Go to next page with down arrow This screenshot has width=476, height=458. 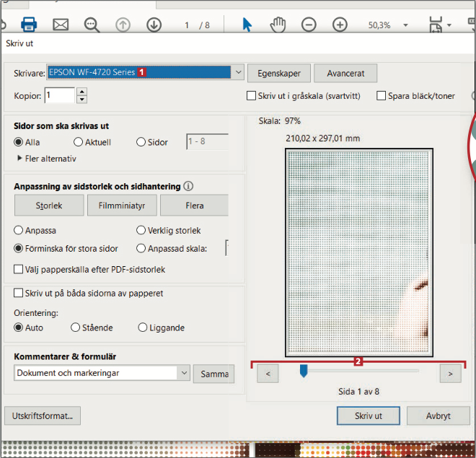click(x=154, y=25)
